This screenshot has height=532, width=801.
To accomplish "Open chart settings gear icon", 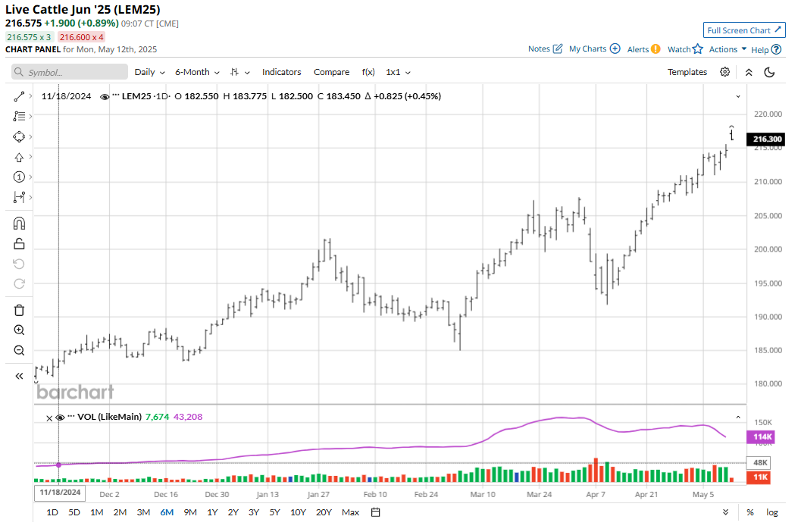I will tap(725, 72).
